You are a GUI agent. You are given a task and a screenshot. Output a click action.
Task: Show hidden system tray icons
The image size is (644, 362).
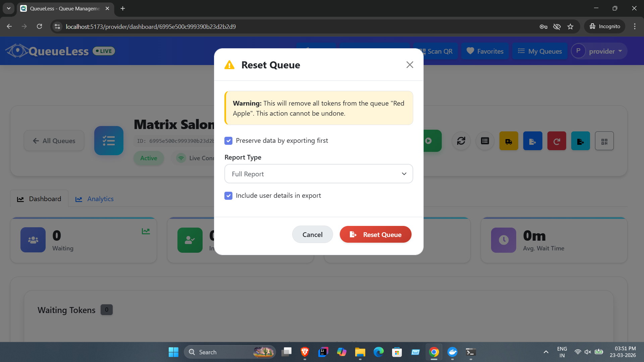tap(546, 352)
